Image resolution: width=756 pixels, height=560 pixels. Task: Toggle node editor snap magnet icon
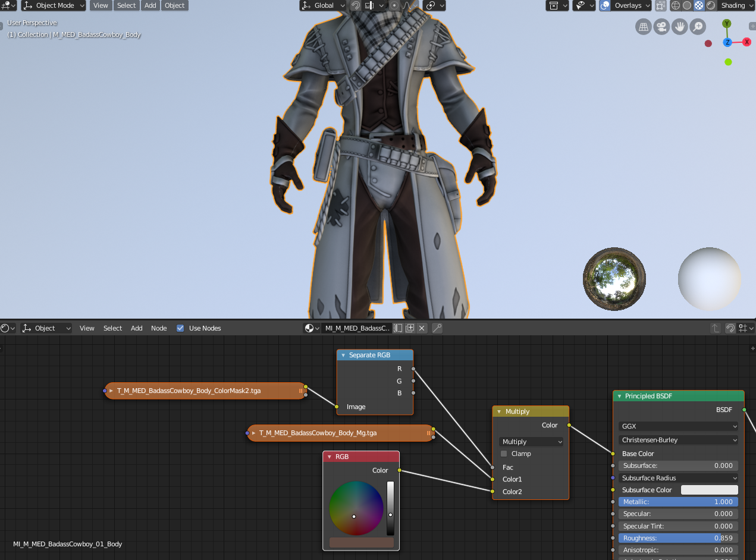[730, 328]
